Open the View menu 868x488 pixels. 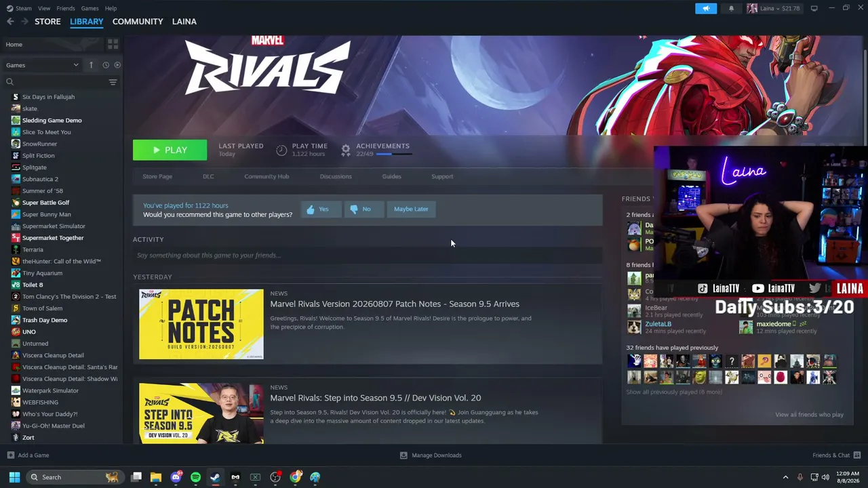pyautogui.click(x=44, y=8)
